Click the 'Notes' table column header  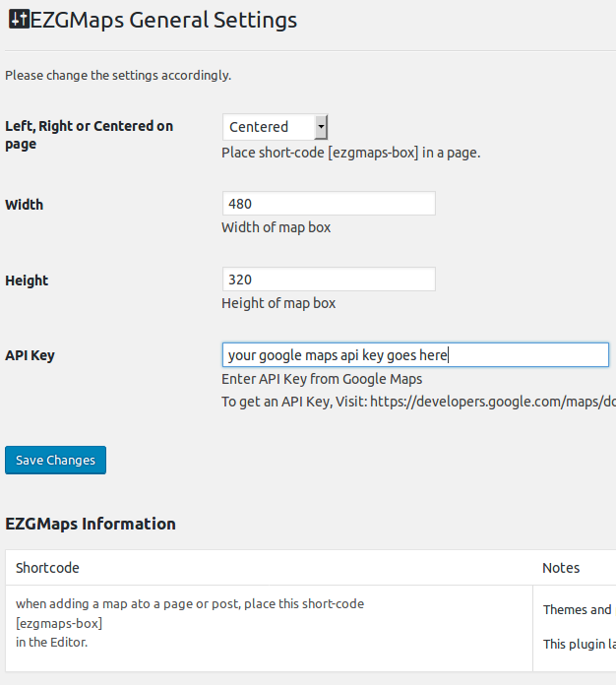pyautogui.click(x=561, y=568)
